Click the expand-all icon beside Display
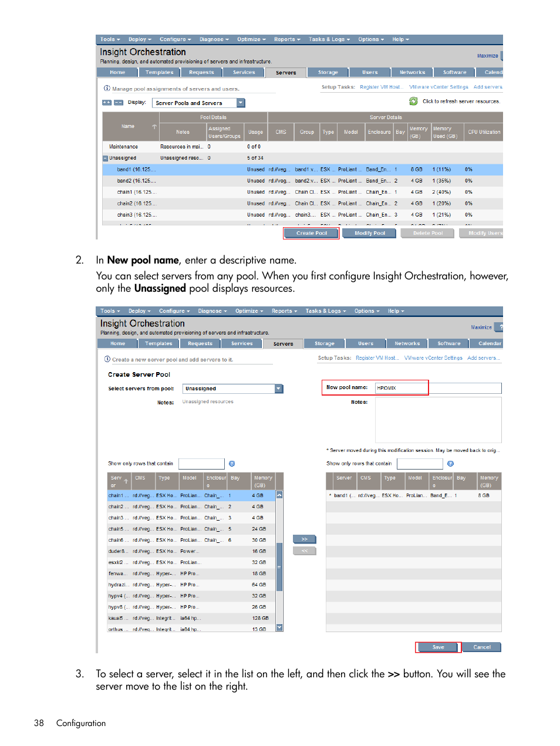Screen dimensions: 560x746 [x=106, y=102]
